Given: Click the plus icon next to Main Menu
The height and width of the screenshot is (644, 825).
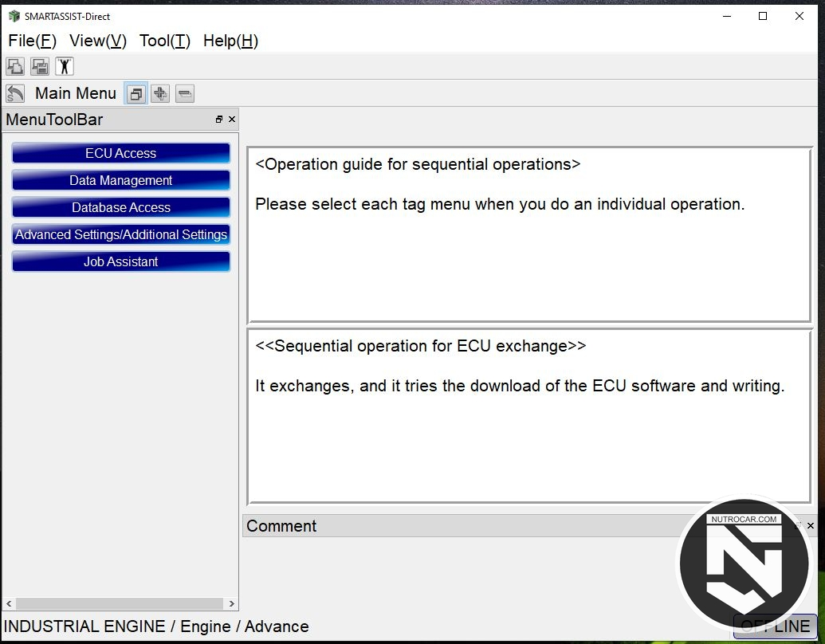Looking at the screenshot, I should coord(160,94).
